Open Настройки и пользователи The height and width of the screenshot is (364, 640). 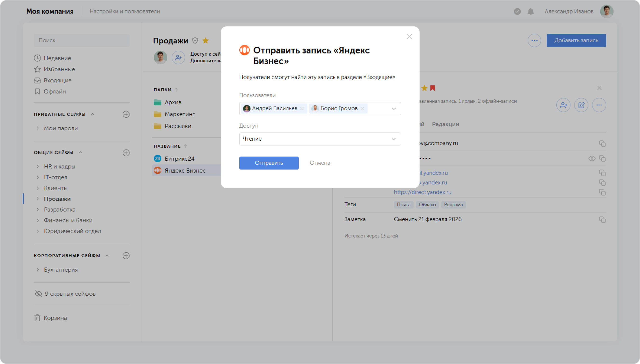[125, 12]
